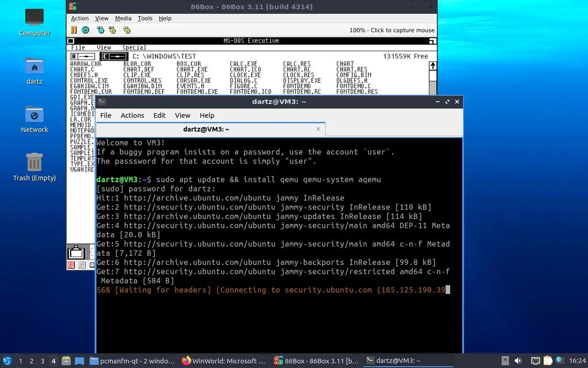
Task: Open the terminal Help menu
Action: (x=207, y=115)
